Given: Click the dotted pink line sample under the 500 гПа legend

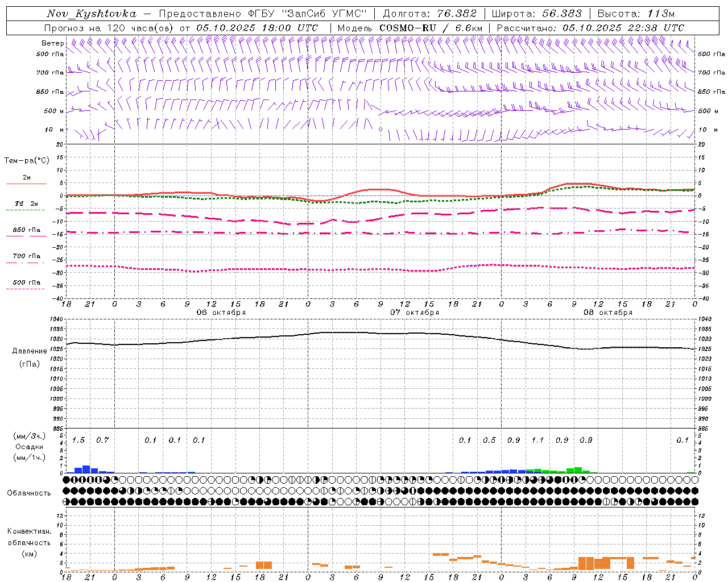Looking at the screenshot, I should (26, 289).
